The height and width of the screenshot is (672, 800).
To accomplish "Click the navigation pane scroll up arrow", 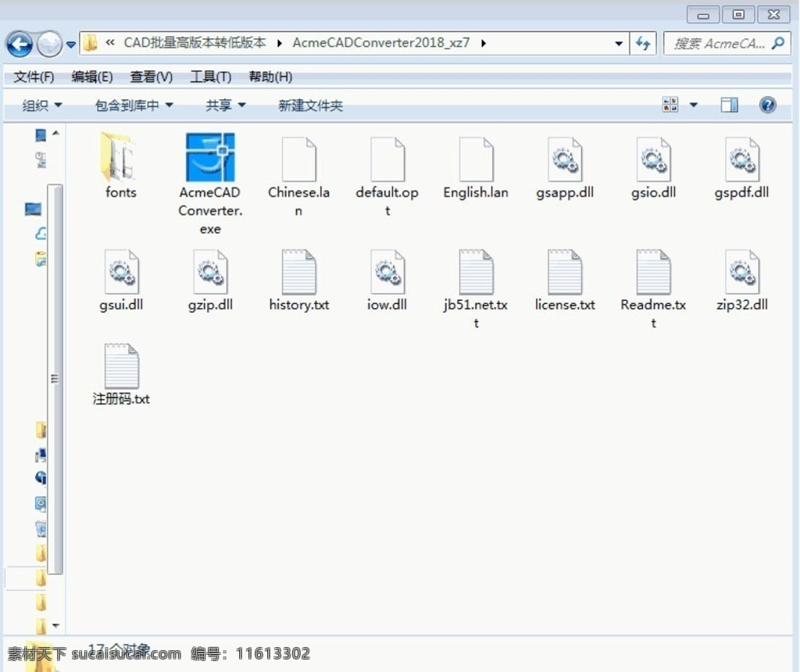I will 55,133.
